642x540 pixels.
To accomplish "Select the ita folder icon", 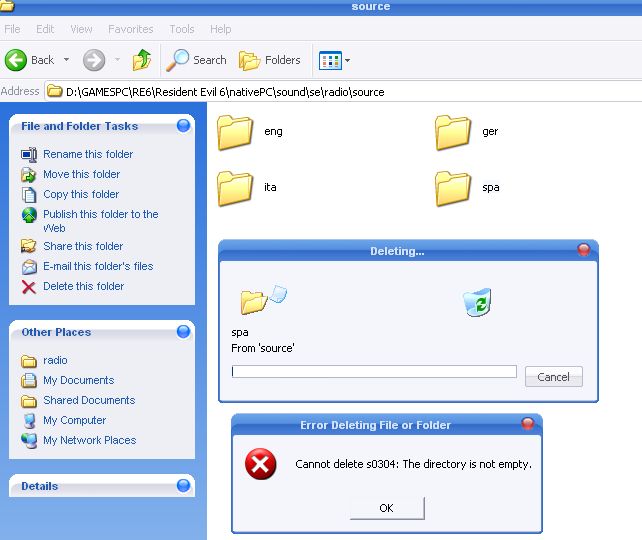I will click(235, 188).
